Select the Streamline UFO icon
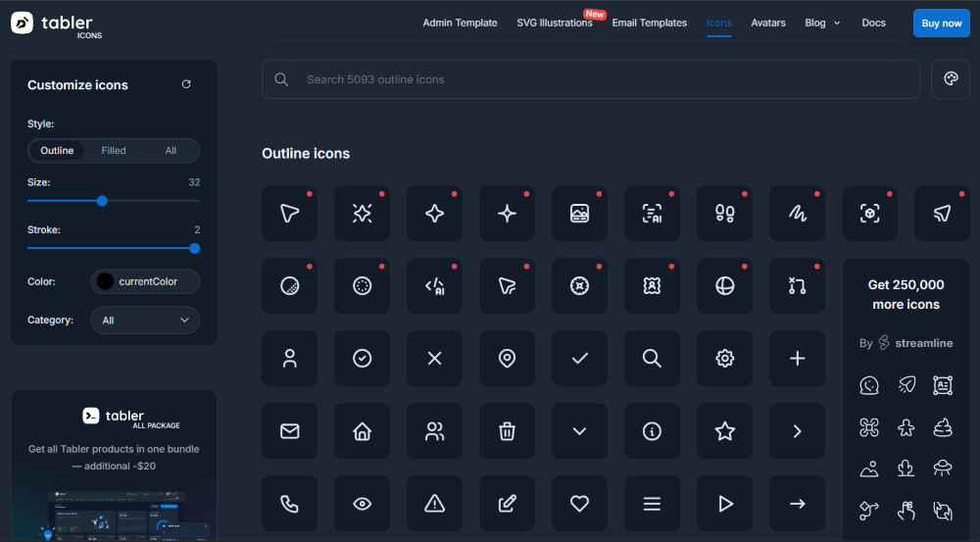980x542 pixels. (943, 468)
